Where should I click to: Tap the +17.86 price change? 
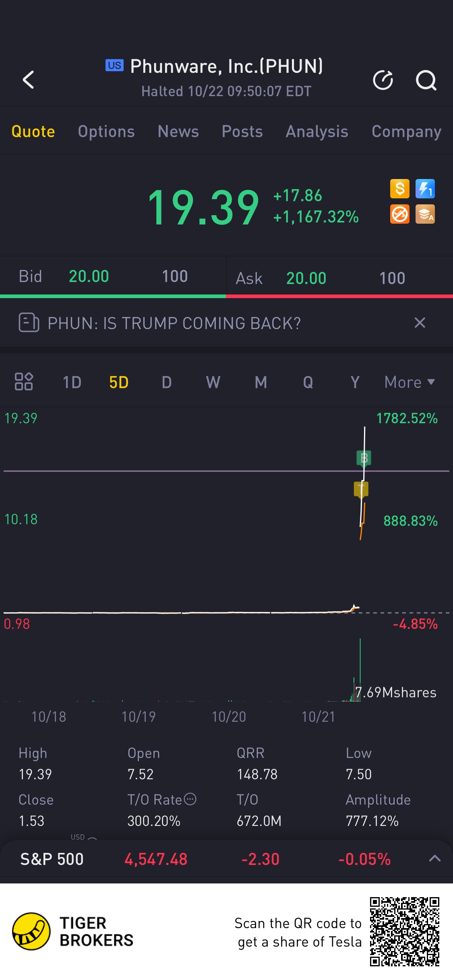pyautogui.click(x=298, y=196)
